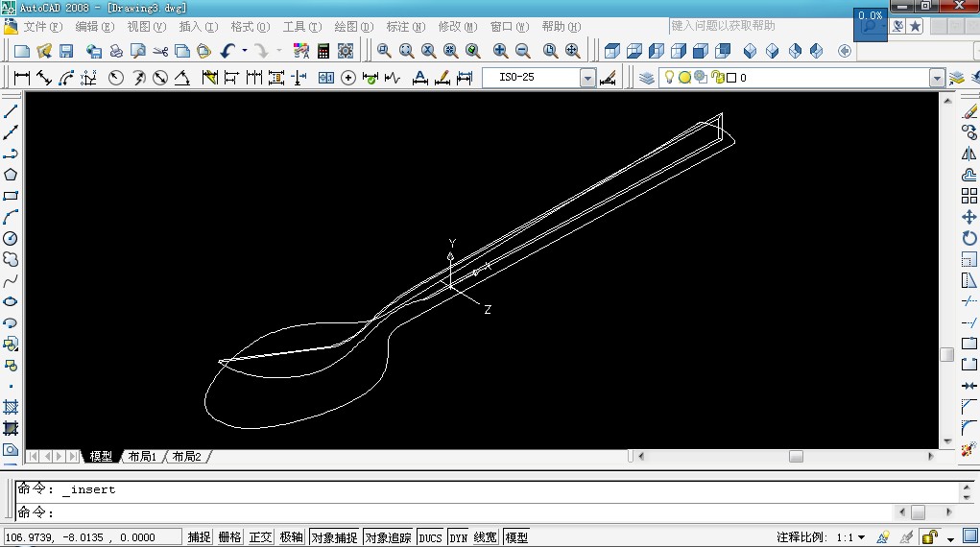The image size is (980, 547).
Task: Toggle the DUCS dynamic UCS button
Action: [x=431, y=537]
